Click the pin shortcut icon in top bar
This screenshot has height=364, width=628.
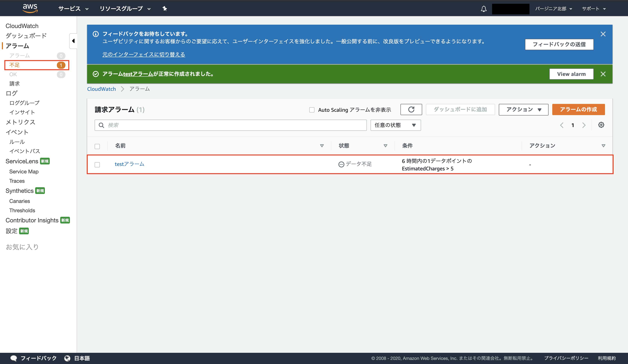[165, 9]
